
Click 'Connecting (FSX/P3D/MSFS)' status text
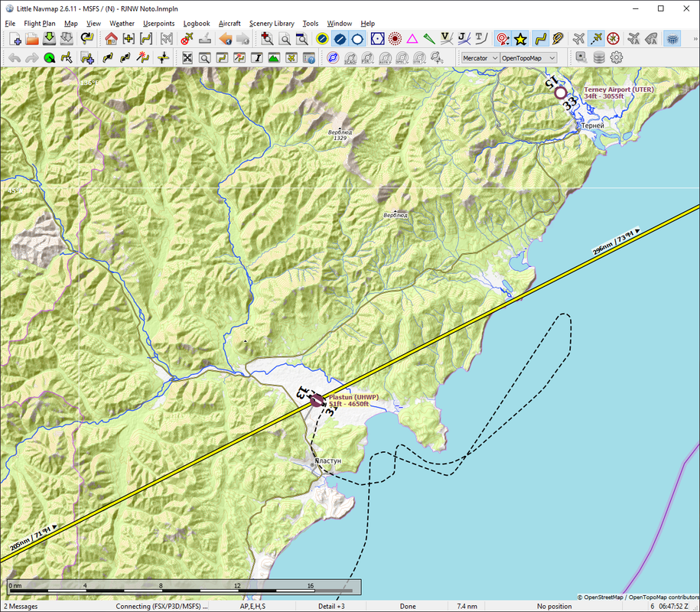tap(161, 606)
